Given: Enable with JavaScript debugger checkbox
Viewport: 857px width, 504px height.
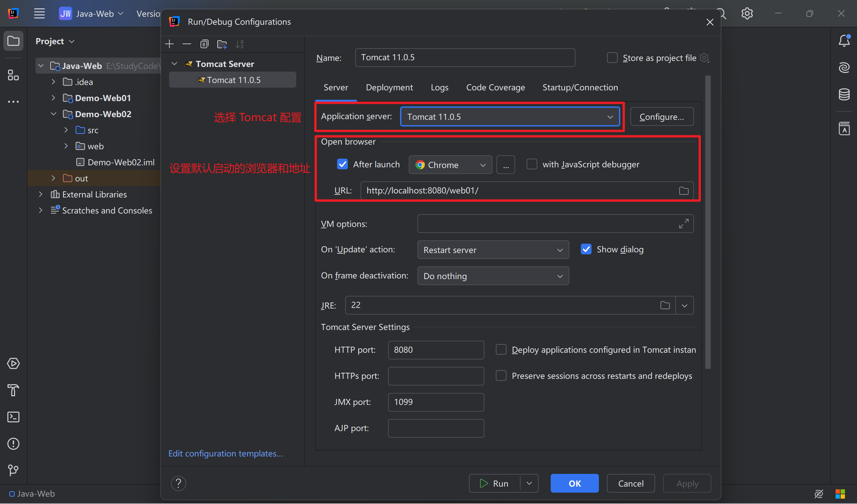Looking at the screenshot, I should (532, 164).
